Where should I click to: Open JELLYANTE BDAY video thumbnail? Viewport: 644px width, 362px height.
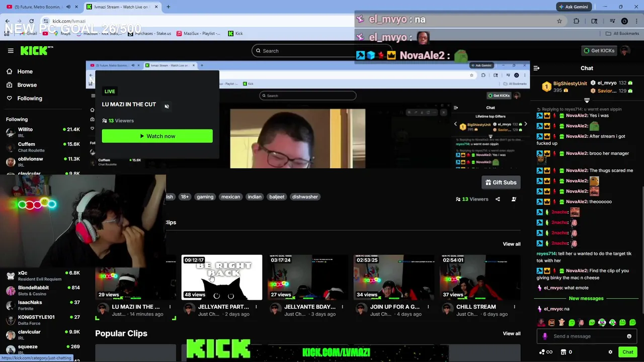(308, 278)
